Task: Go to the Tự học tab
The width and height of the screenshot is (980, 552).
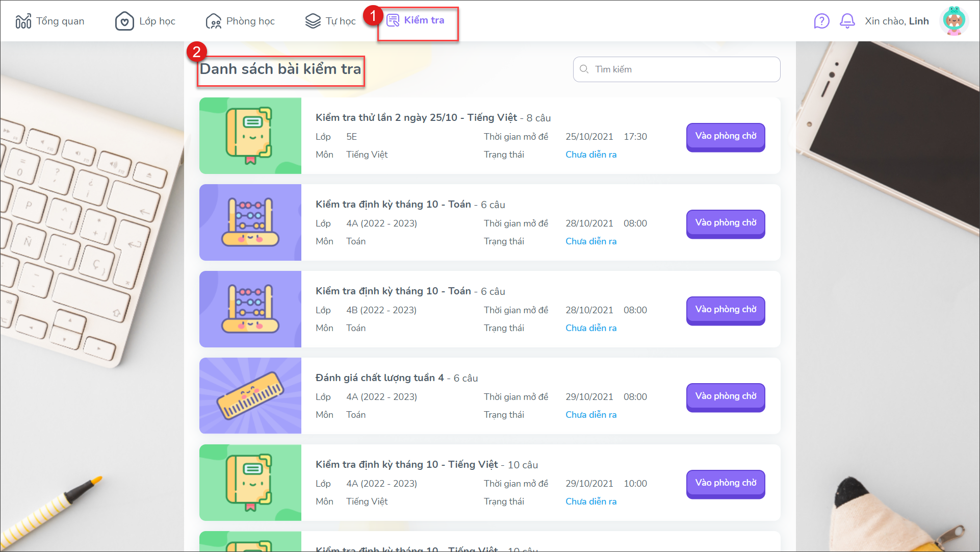Action: tap(340, 21)
